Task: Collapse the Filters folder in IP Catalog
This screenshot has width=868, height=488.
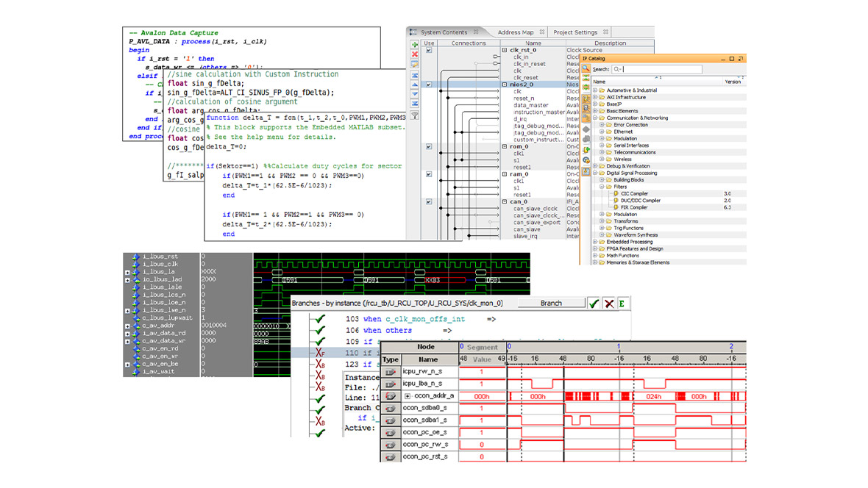Action: click(601, 187)
